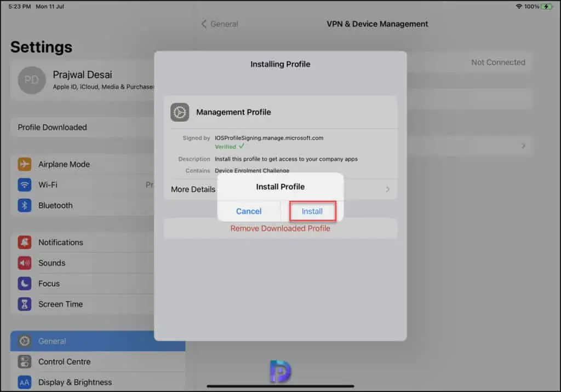The height and width of the screenshot is (392, 561).
Task: Tap the Wi-Fi icon in sidebar
Action: coord(24,185)
